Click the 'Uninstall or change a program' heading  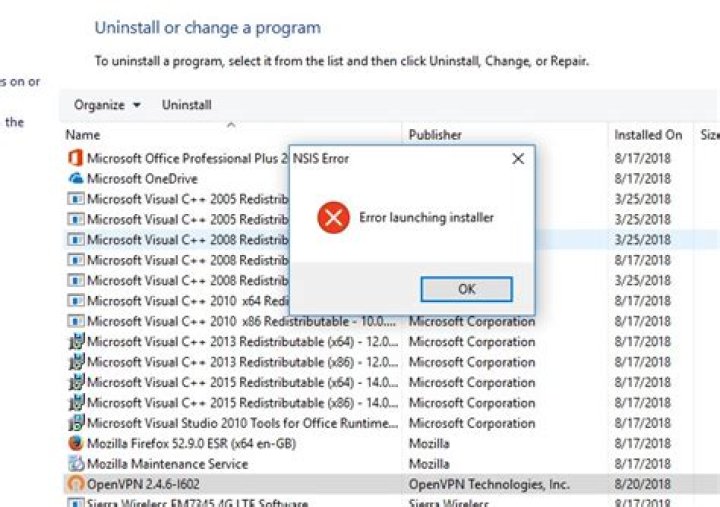[208, 28]
